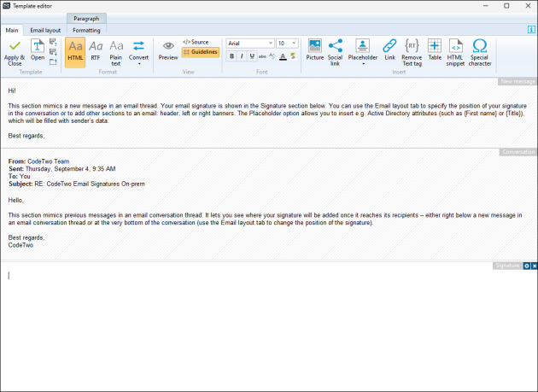
Task: Open the Formatting tab
Action: 86,30
